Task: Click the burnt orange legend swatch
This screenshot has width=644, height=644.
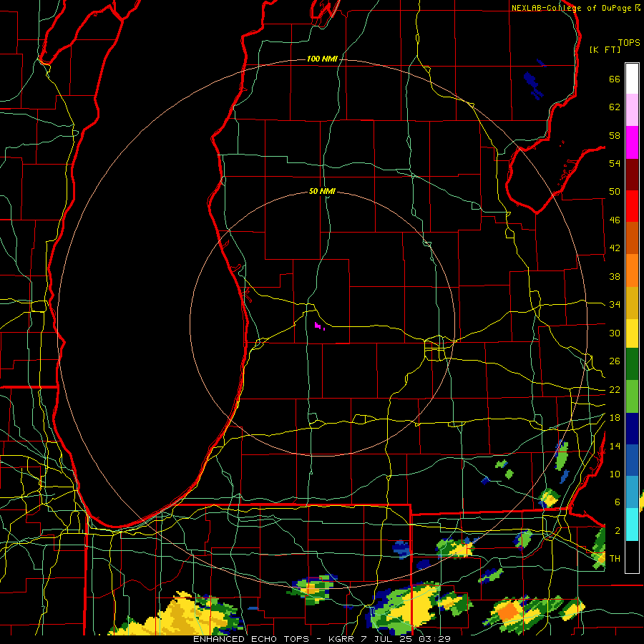Action: (632, 238)
